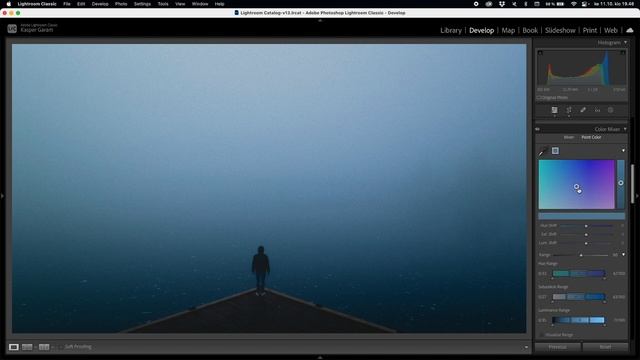Open the Window menu
Viewport: 640px width, 360px height.
tap(200, 4)
